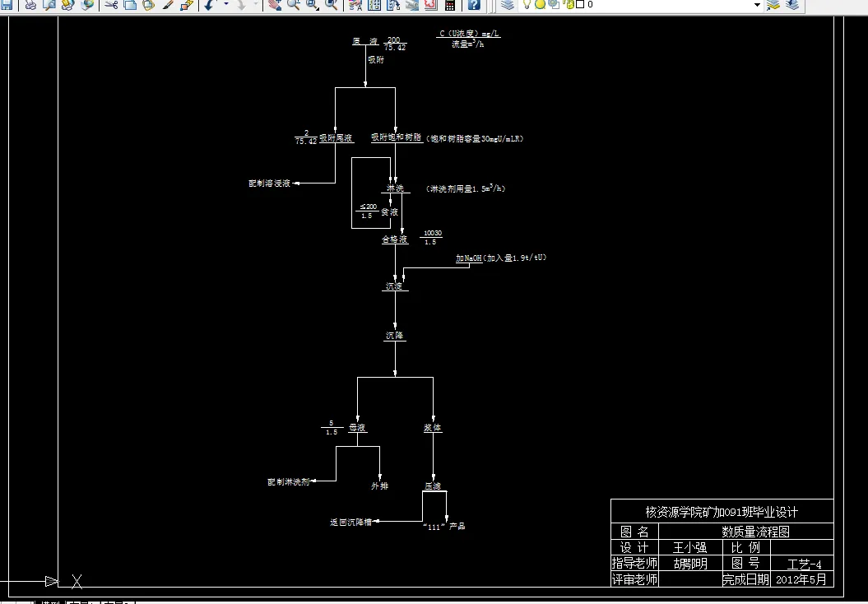Image resolution: width=868 pixels, height=604 pixels.
Task: Expand the Redo history dropdown arrow
Action: [x=256, y=4]
